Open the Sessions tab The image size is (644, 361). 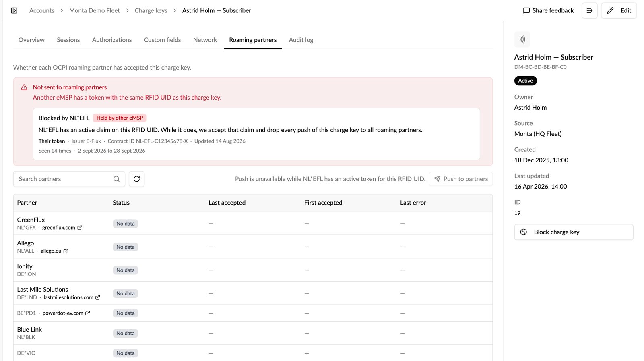[x=68, y=40]
